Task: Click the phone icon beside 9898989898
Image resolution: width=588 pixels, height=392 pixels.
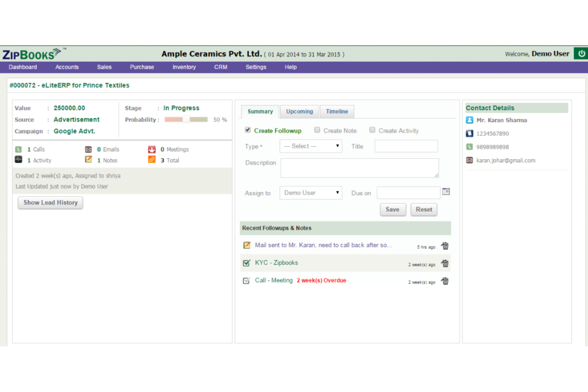Action: click(x=470, y=147)
